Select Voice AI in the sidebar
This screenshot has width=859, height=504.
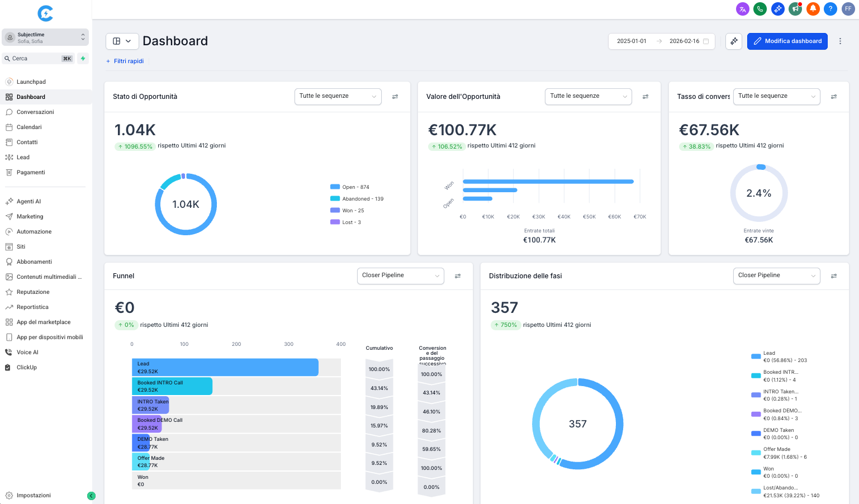click(x=27, y=352)
